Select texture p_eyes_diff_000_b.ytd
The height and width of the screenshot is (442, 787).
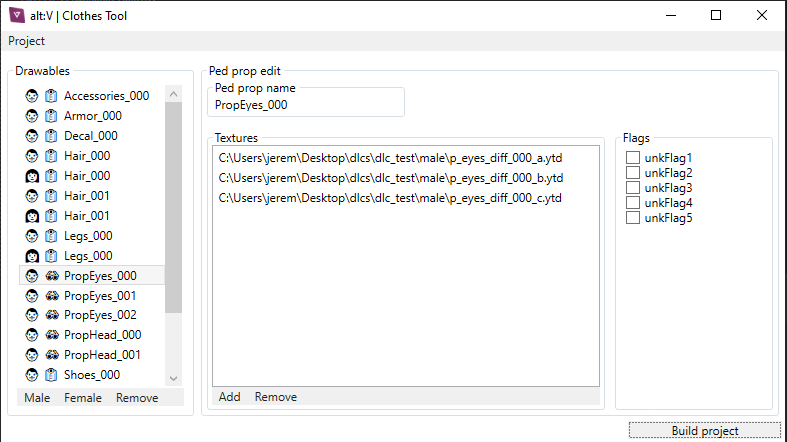click(390, 178)
